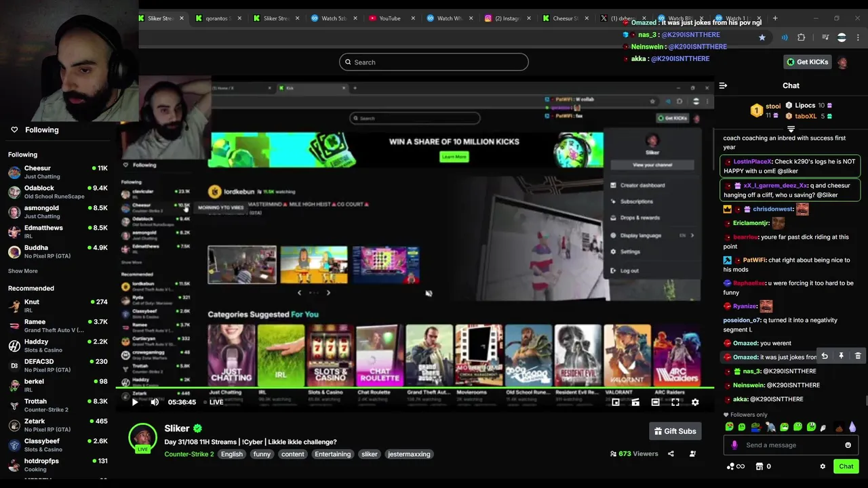Open Knut recommended channel
Image resolution: width=868 pixels, height=488 pixels.
(58, 306)
